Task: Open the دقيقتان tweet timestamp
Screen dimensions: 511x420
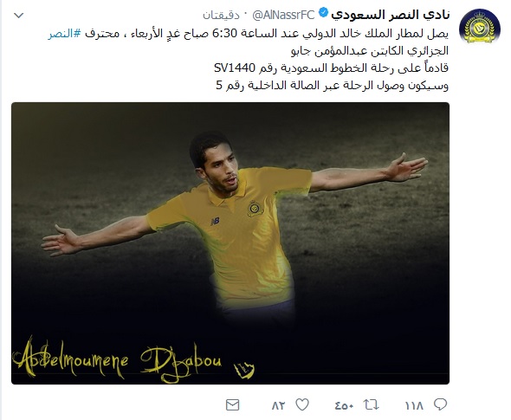Action: (x=221, y=15)
